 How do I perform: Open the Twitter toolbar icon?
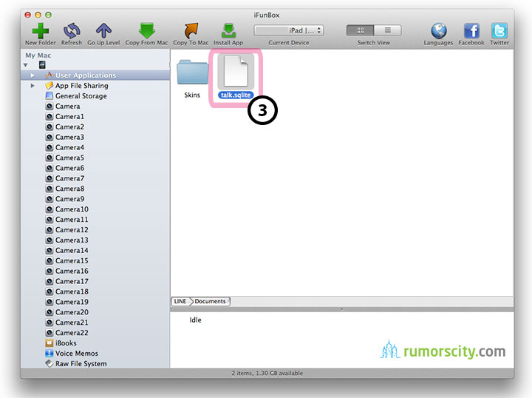pyautogui.click(x=499, y=31)
